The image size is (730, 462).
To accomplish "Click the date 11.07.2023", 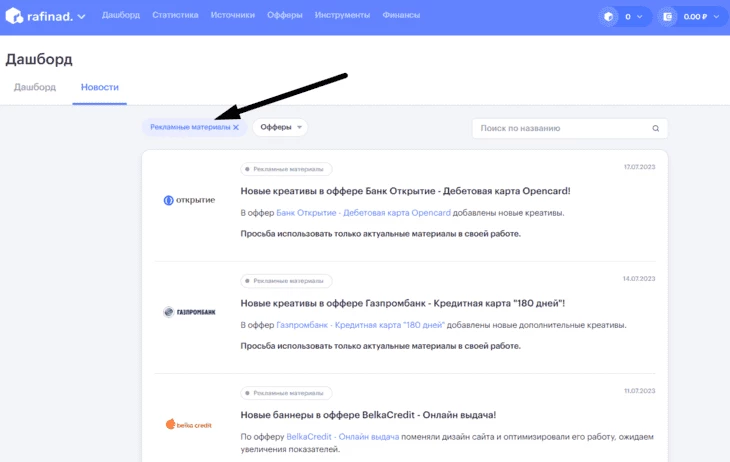I will click(639, 391).
